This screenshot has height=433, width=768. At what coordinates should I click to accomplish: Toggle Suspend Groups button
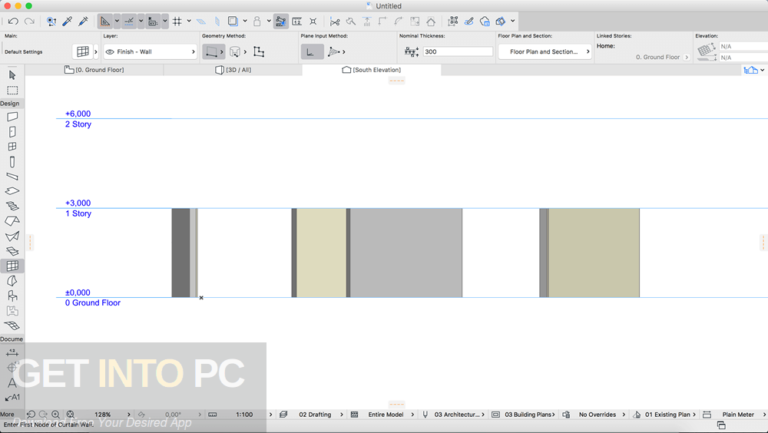(281, 21)
